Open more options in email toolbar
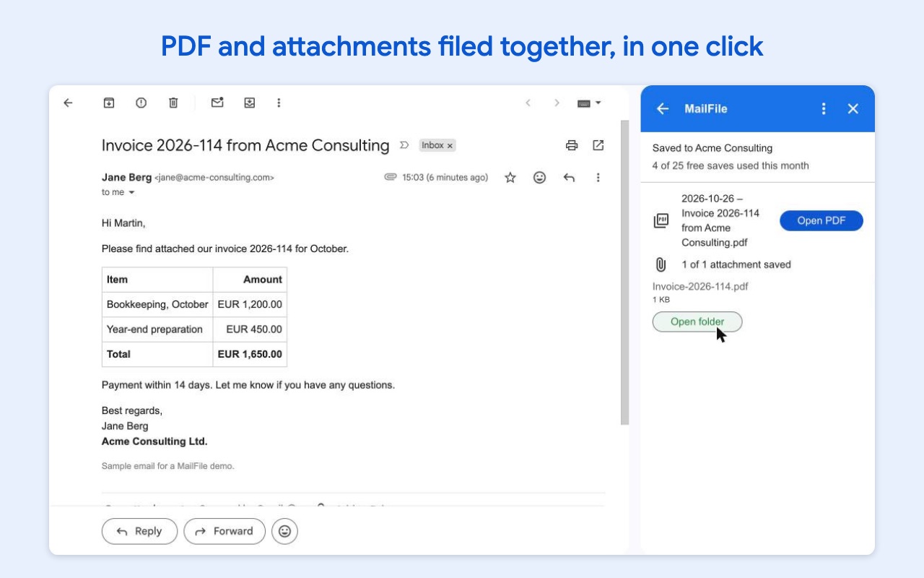Image resolution: width=924 pixels, height=578 pixels. point(279,103)
